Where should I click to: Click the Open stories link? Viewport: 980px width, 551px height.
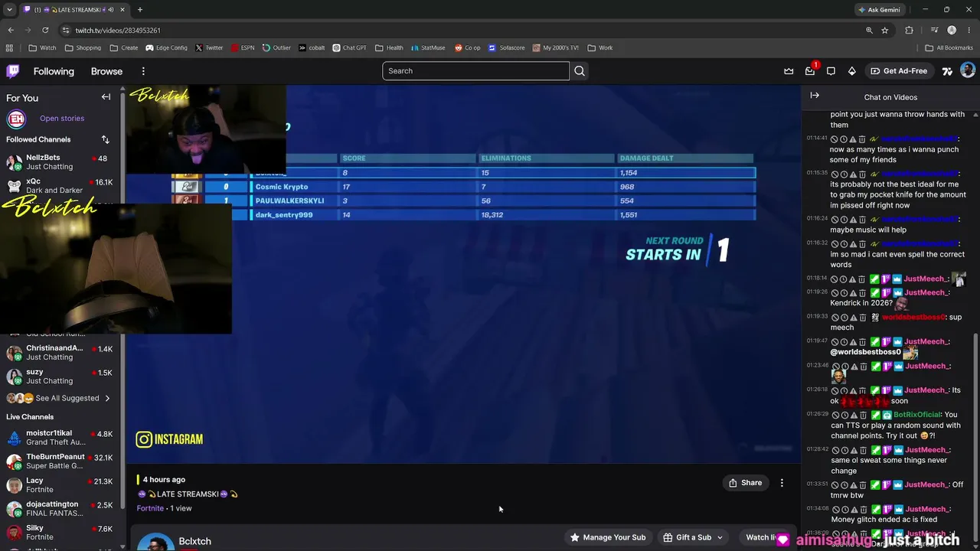point(62,119)
